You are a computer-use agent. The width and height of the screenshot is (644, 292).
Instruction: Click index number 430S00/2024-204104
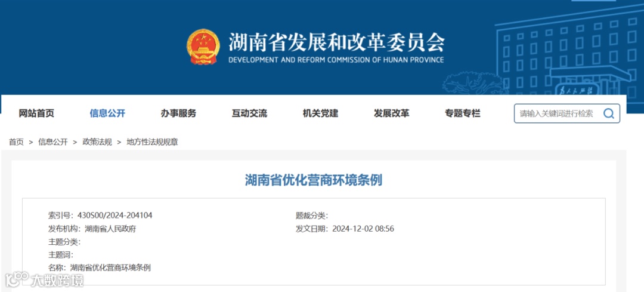tap(114, 215)
